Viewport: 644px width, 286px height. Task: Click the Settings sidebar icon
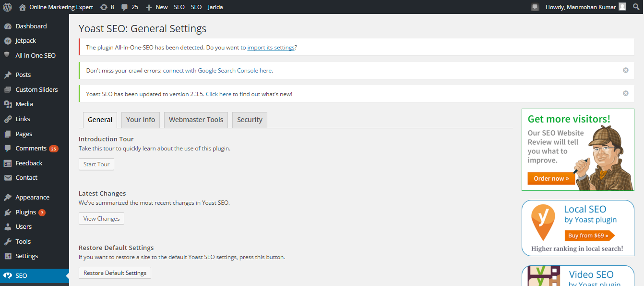click(x=8, y=256)
